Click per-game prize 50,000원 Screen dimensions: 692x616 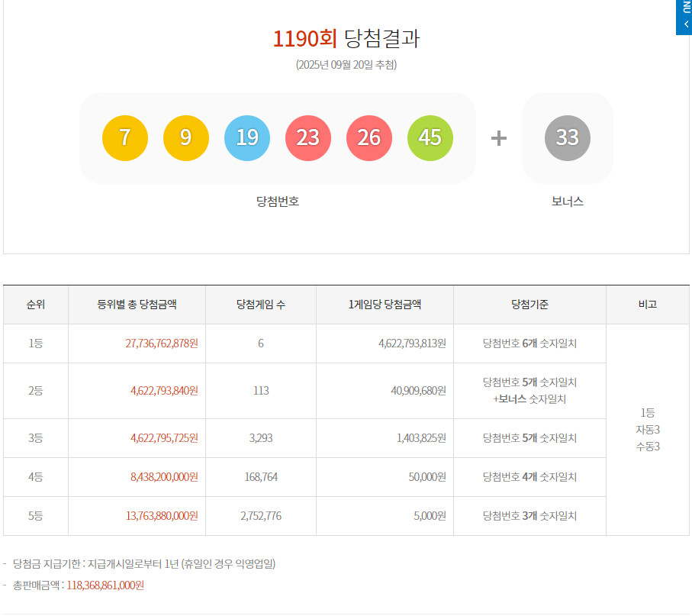[x=427, y=477]
